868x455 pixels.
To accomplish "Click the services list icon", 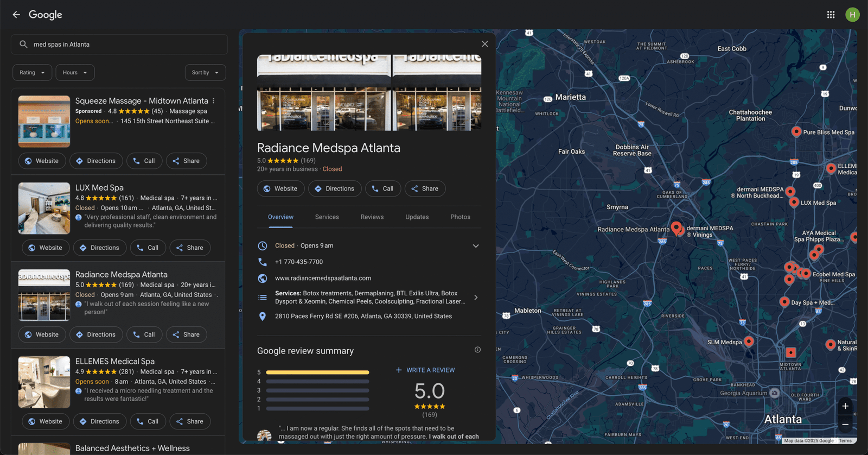I will point(263,298).
